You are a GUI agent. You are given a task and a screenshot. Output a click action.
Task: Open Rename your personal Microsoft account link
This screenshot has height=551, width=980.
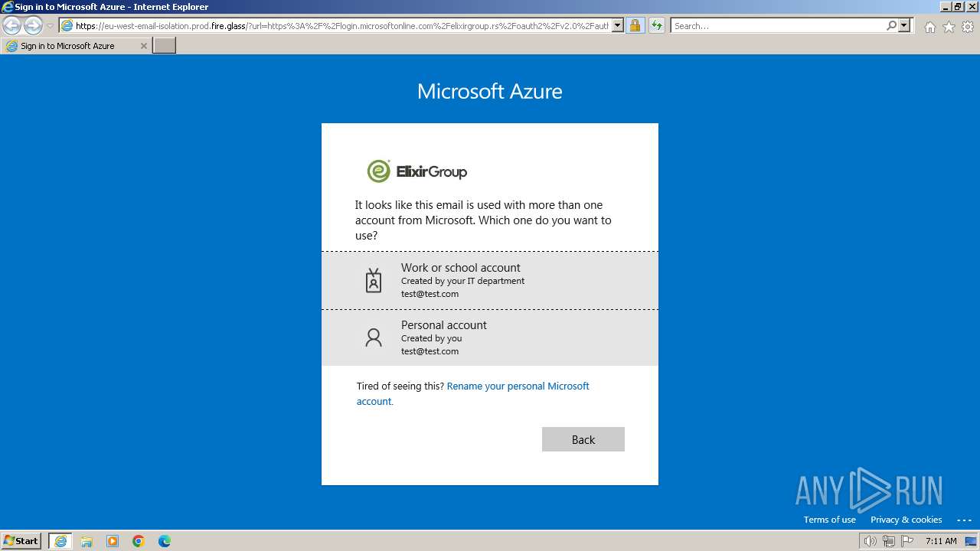[473, 393]
